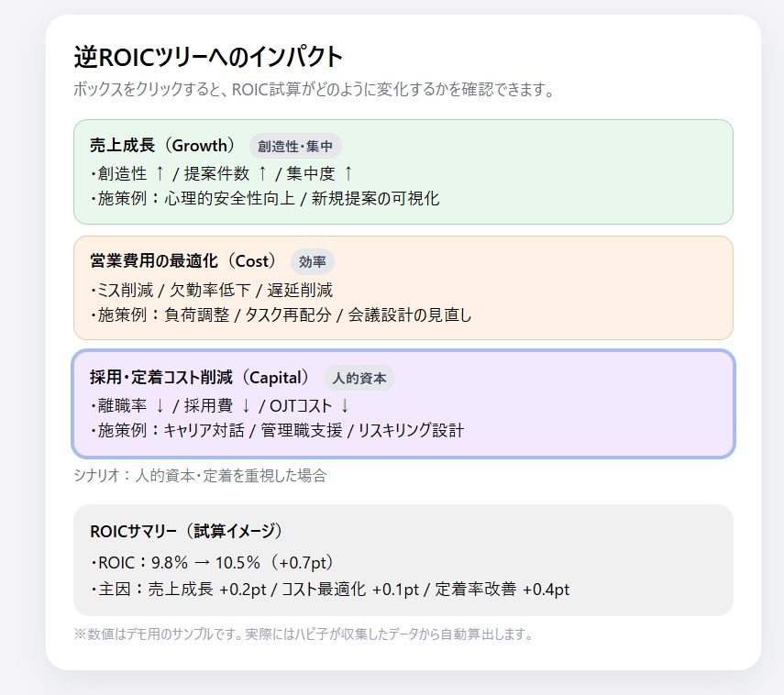The image size is (784, 695).
Task: Click the 心理的安全性向上 measures line in Growth box
Action: click(266, 198)
